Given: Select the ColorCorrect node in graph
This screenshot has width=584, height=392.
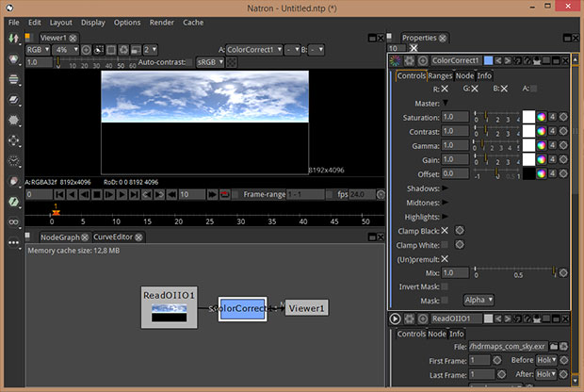Looking at the screenshot, I should (242, 309).
